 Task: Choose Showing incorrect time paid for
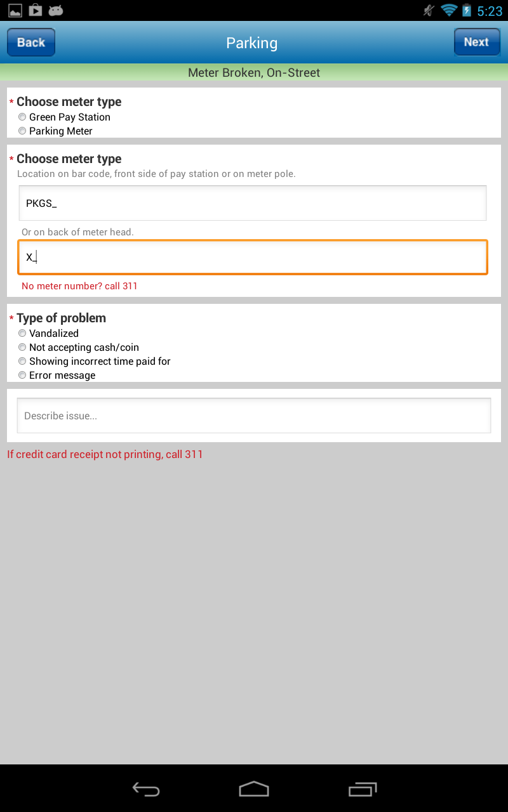click(x=23, y=361)
